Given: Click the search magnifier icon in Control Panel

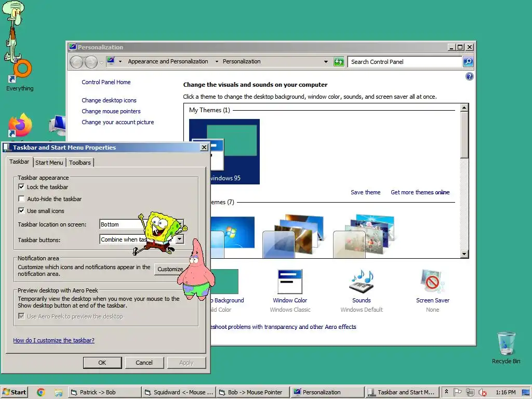Looking at the screenshot, I should (468, 62).
